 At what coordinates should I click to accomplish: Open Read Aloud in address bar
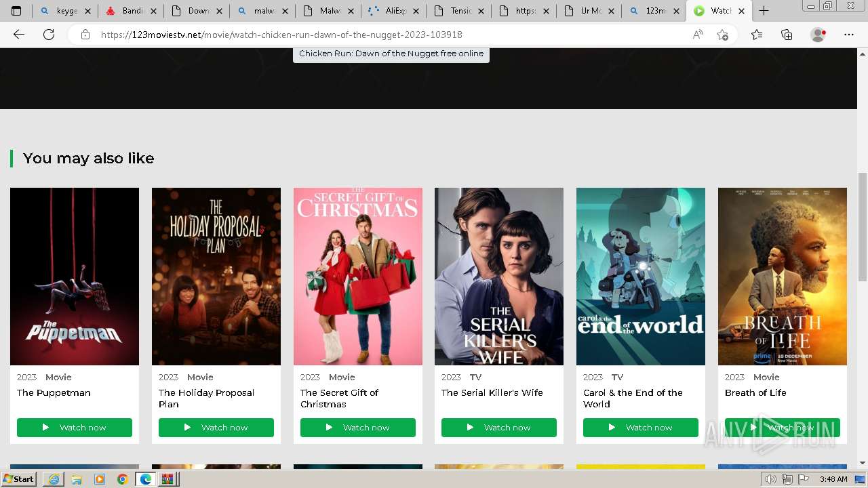click(x=698, y=35)
